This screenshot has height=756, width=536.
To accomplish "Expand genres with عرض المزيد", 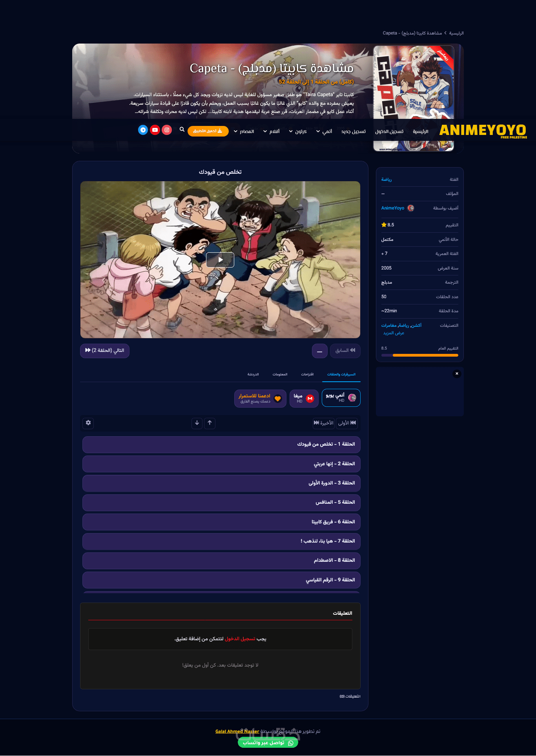I will (394, 333).
